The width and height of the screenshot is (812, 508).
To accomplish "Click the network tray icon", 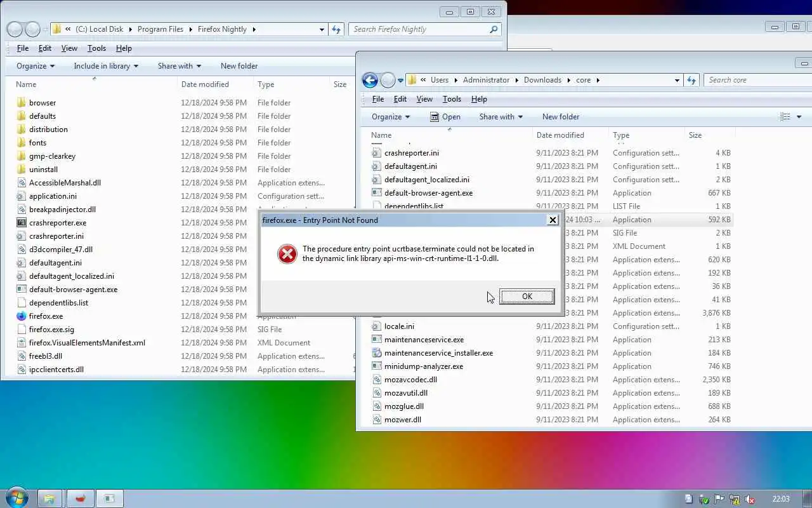I will coord(734,499).
